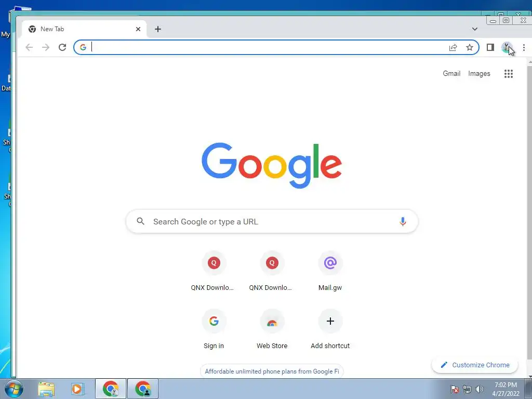Screen dimensions: 532x399
Task: Click the Google G icon in the address bar
Action: (x=83, y=47)
